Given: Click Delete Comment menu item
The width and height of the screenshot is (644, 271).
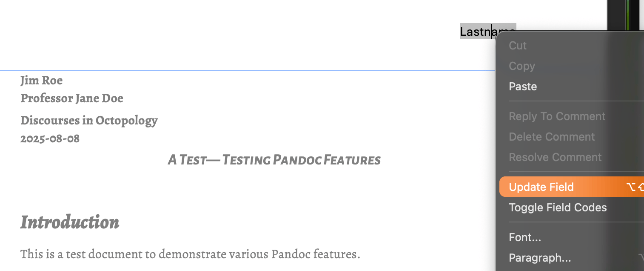Looking at the screenshot, I should click(552, 137).
